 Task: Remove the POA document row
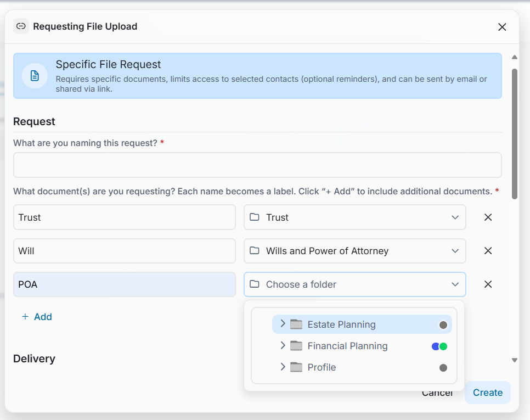point(488,284)
